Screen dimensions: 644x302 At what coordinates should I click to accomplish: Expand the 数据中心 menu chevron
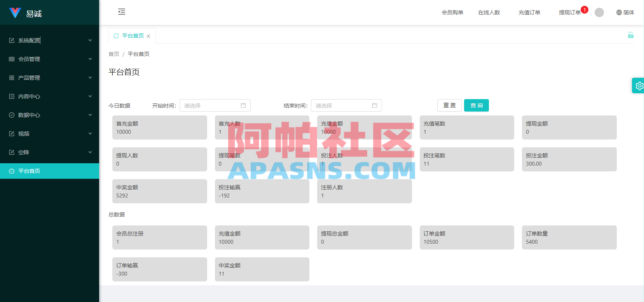(x=90, y=115)
